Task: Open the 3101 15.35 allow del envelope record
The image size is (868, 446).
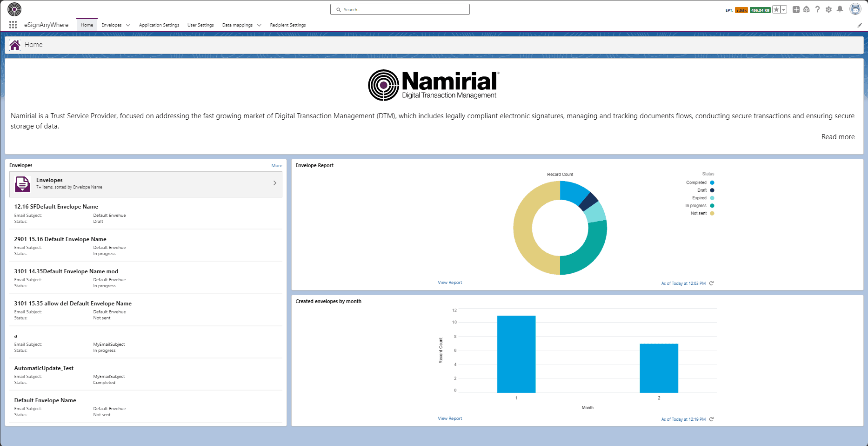Action: click(x=73, y=304)
